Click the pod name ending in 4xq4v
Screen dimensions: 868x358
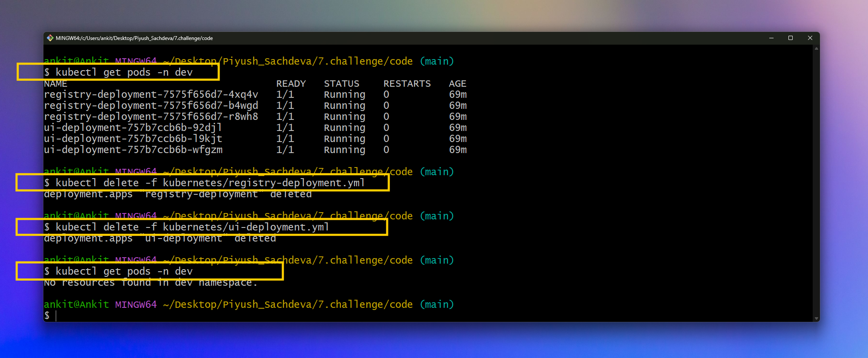coord(151,94)
